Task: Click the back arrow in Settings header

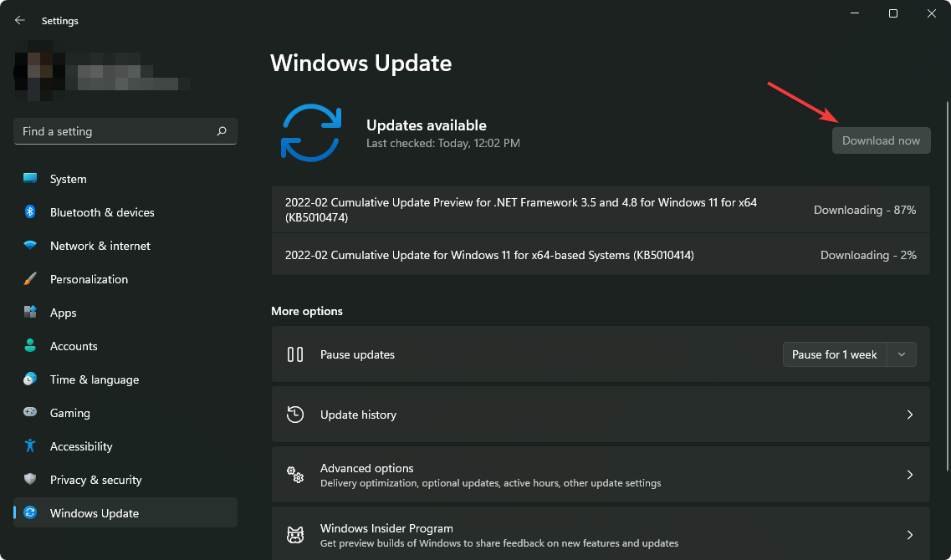Action: click(x=20, y=21)
